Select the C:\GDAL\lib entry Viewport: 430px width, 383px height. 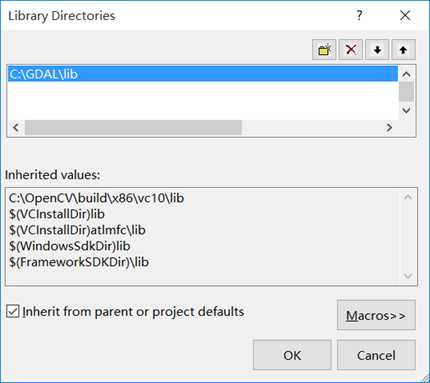coord(203,74)
